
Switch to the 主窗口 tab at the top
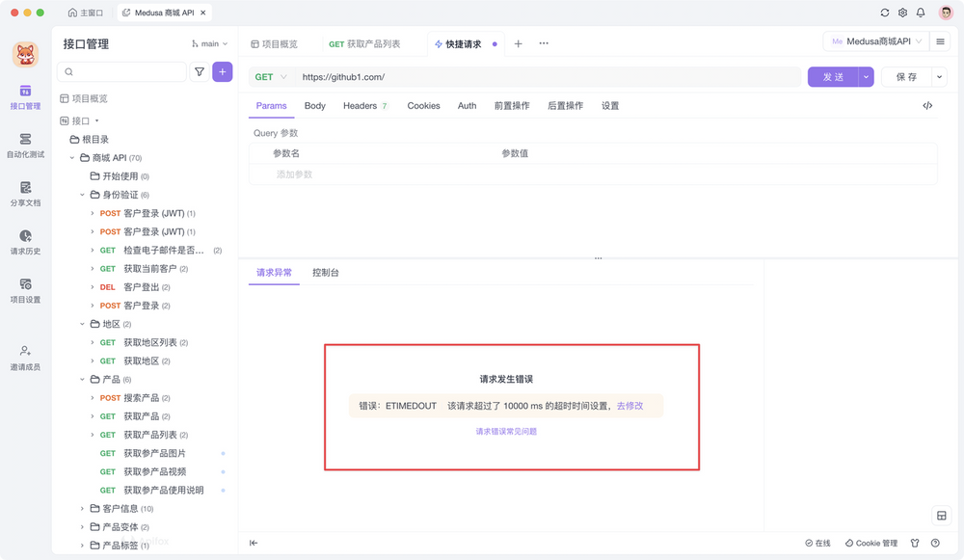[x=85, y=13]
